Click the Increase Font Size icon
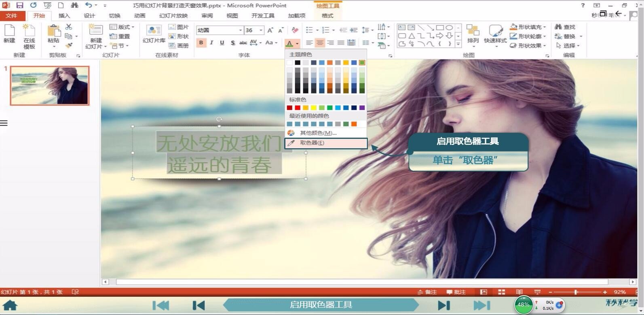Image resolution: width=644 pixels, height=315 pixels. (x=270, y=30)
